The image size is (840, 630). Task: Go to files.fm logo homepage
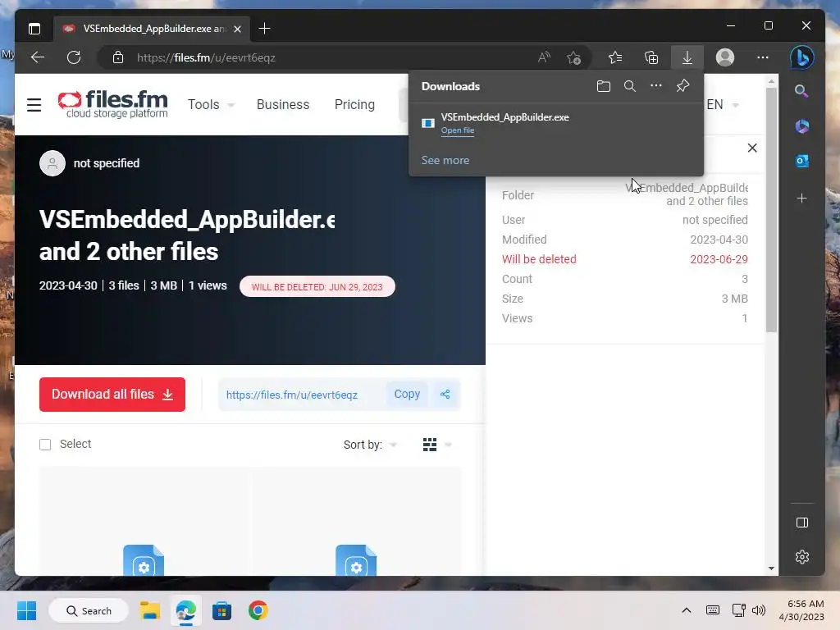coord(112,104)
